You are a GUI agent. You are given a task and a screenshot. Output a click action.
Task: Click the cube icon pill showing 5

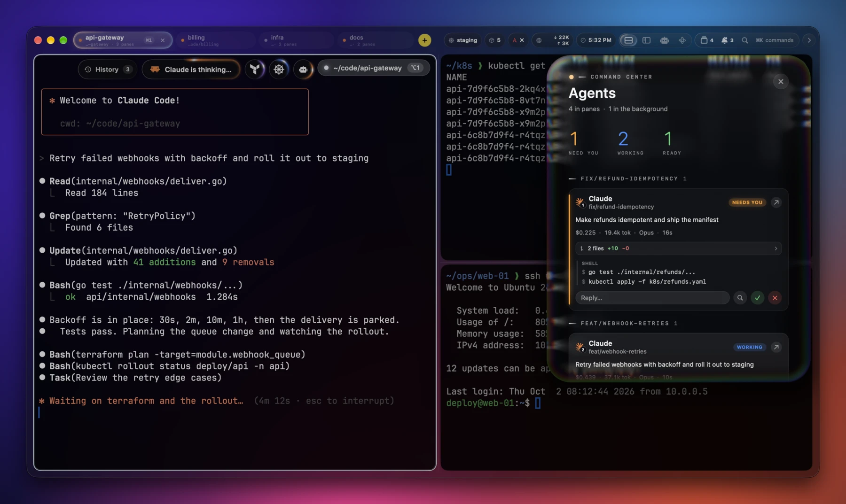(494, 40)
